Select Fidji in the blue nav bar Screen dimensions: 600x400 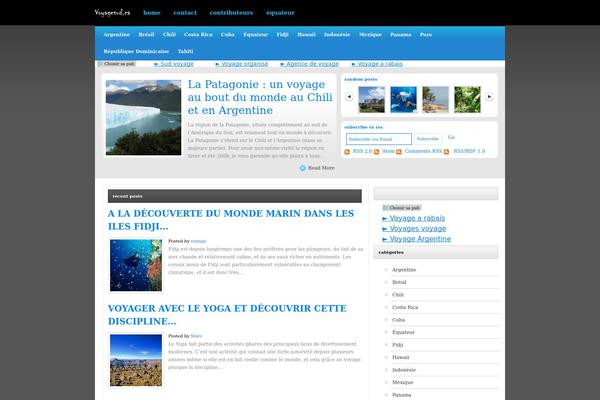pyautogui.click(x=282, y=34)
